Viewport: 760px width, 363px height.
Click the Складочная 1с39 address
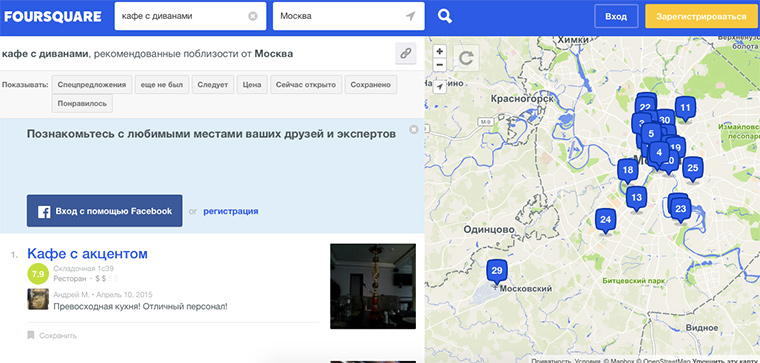pyautogui.click(x=83, y=268)
